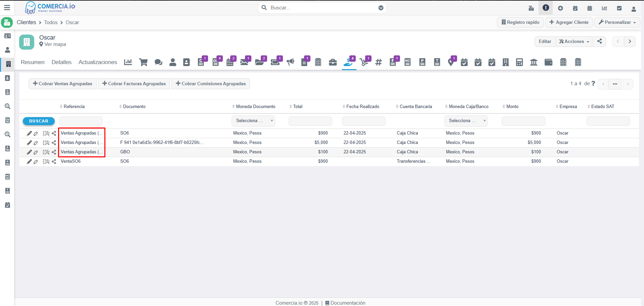
Task: Click the question mark total count
Action: [x=593, y=84]
